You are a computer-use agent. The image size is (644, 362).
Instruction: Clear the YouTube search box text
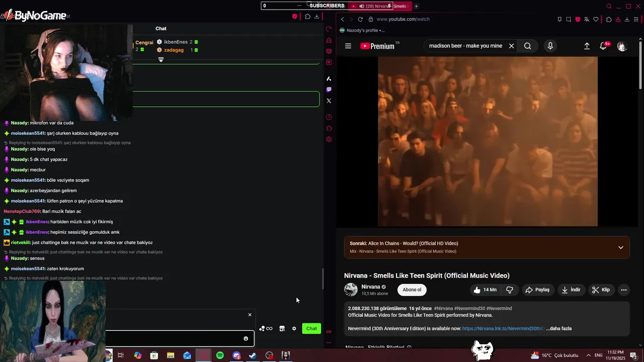511,46
